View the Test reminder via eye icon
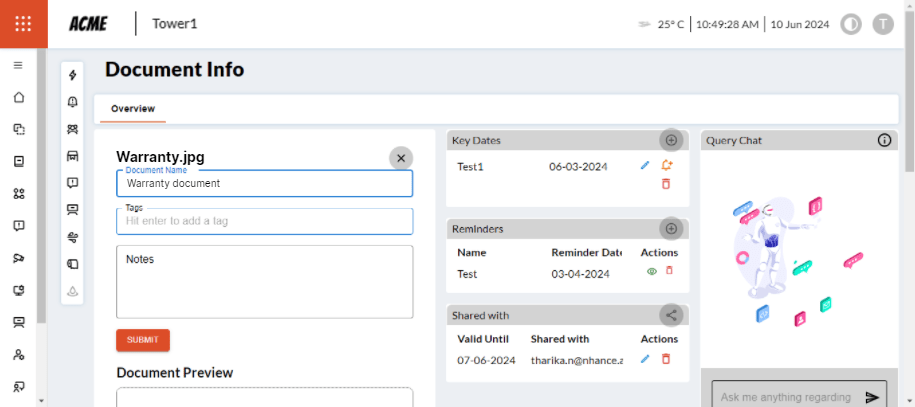The image size is (915, 407). tap(652, 271)
